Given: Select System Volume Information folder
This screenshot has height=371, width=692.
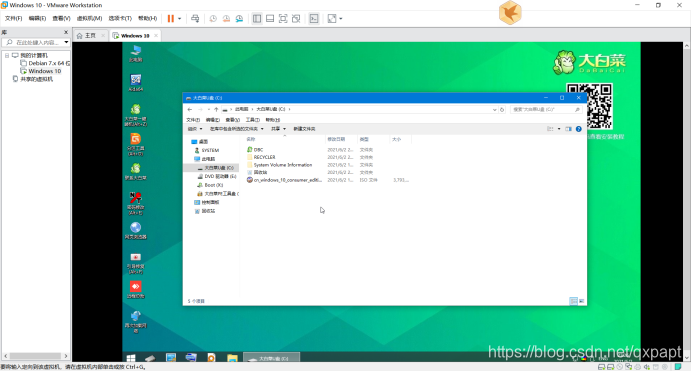Looking at the screenshot, I should coord(279,165).
